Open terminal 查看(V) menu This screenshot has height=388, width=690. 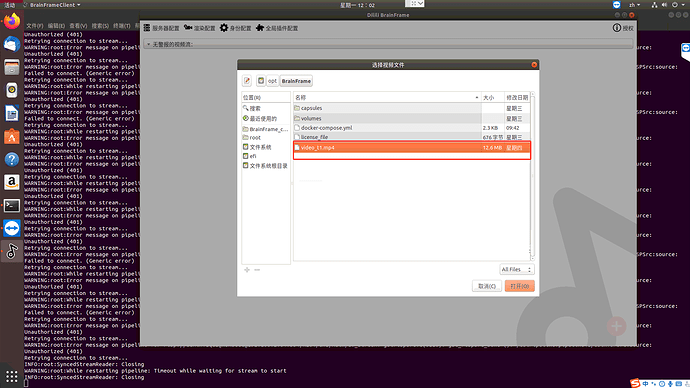[78, 26]
